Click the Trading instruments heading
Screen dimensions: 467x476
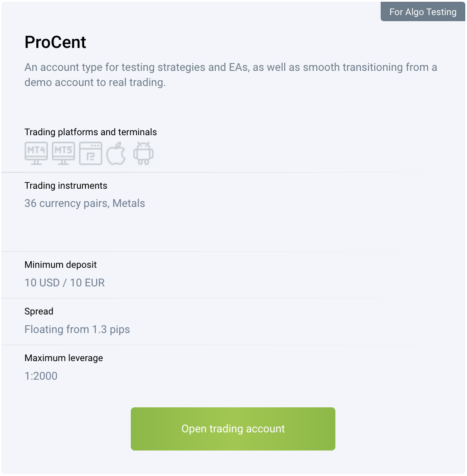[x=66, y=186]
